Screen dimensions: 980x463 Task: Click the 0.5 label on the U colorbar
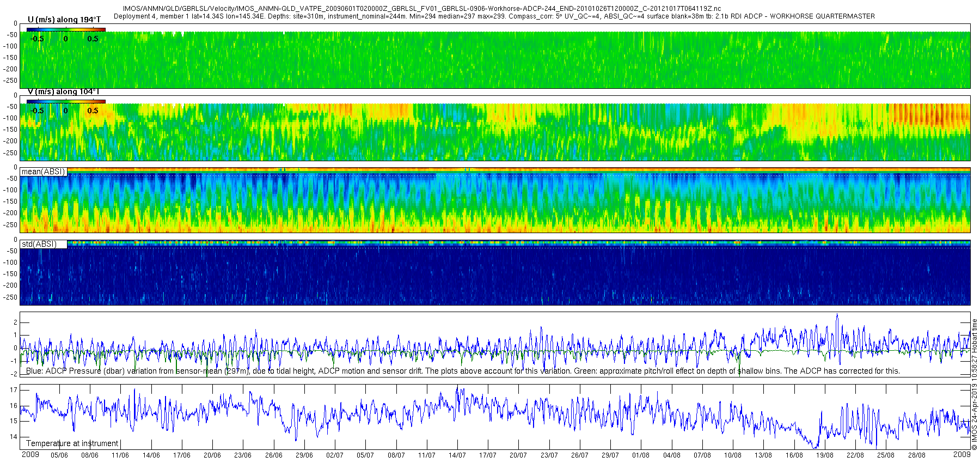(93, 39)
